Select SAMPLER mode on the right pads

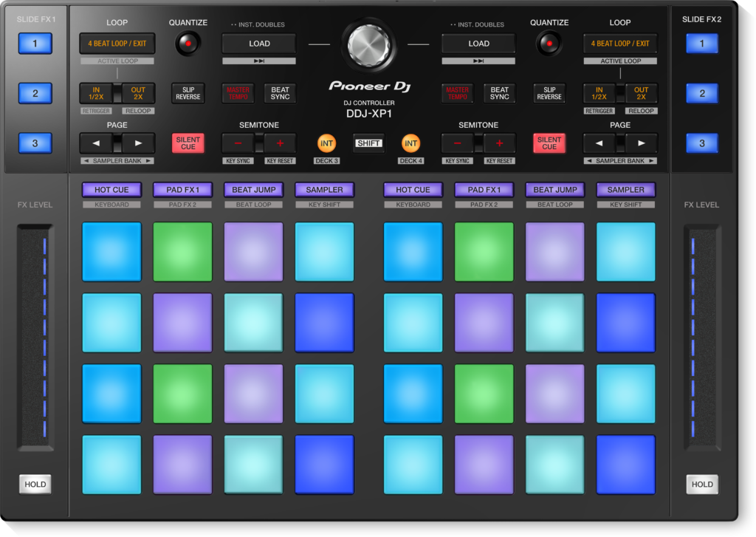pos(625,190)
